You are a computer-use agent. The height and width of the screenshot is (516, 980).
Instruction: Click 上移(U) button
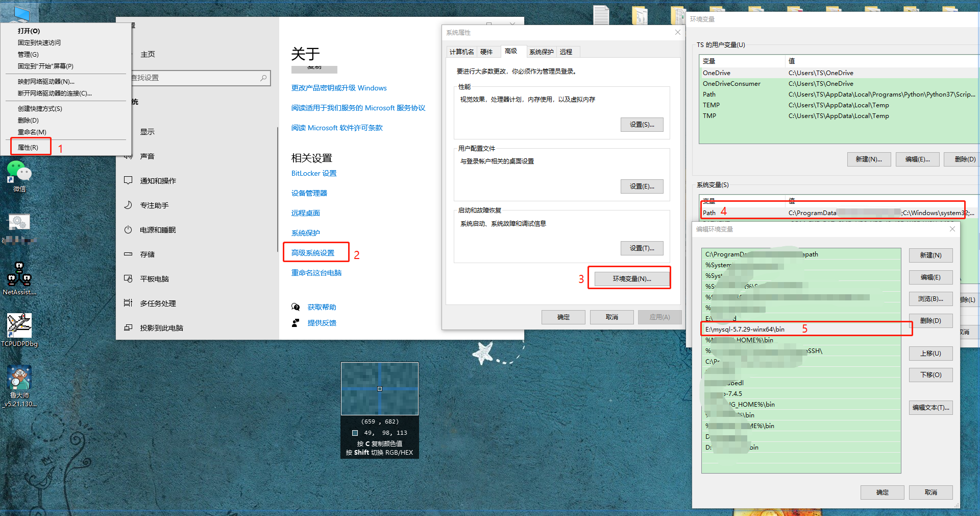[x=930, y=354]
